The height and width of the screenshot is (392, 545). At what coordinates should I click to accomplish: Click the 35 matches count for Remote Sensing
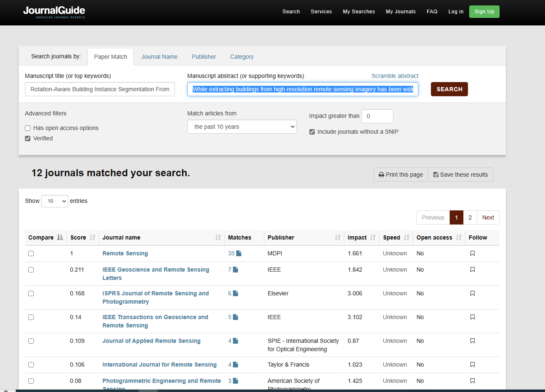click(231, 253)
